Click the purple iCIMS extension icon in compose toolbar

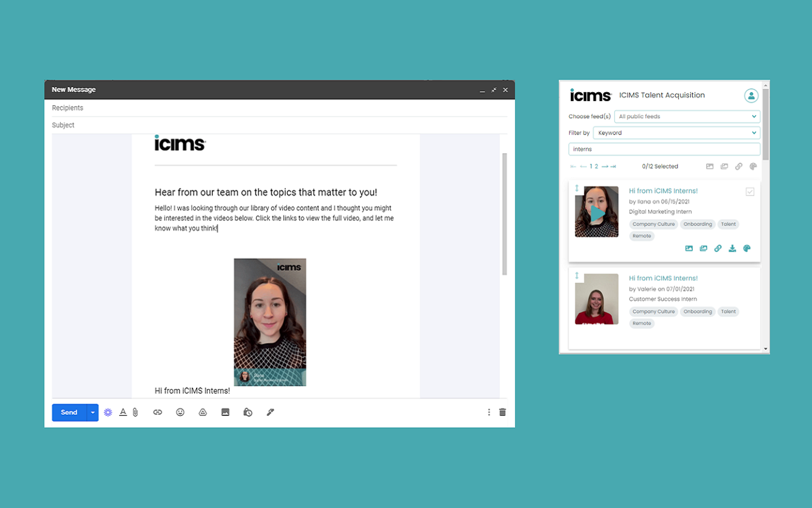click(x=108, y=412)
